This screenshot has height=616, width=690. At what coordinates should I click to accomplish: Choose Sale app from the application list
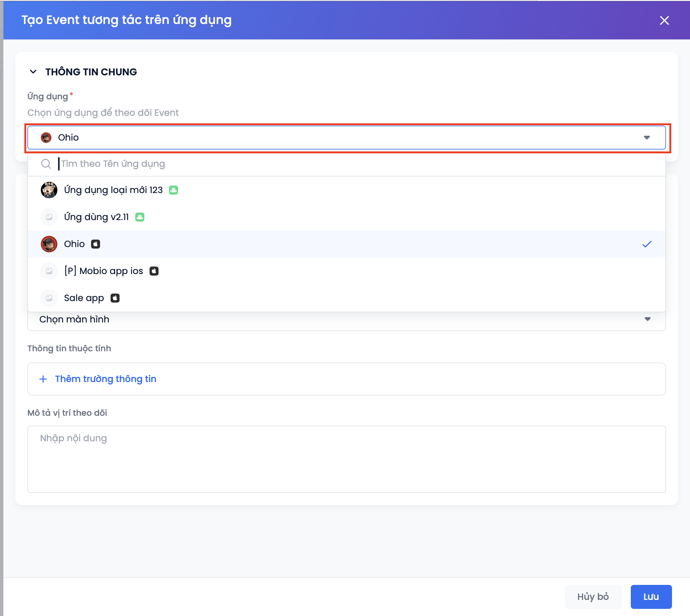click(x=84, y=298)
